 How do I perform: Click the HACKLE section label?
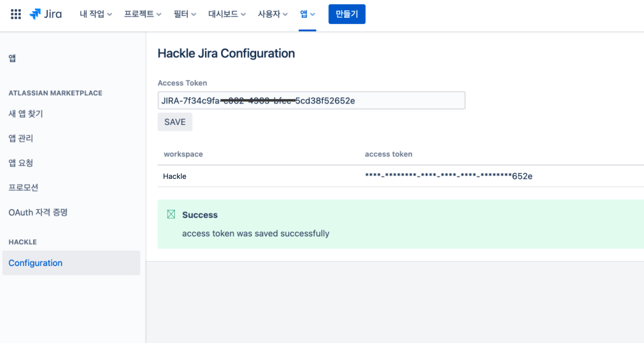23,242
